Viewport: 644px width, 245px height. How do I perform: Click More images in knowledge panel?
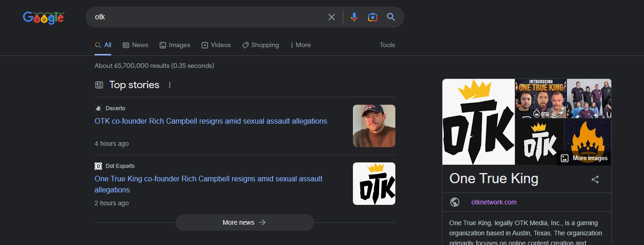point(584,158)
